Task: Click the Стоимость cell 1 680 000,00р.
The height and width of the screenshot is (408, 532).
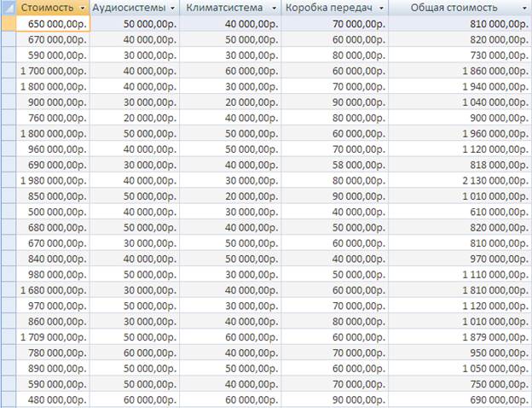Action: click(x=53, y=289)
